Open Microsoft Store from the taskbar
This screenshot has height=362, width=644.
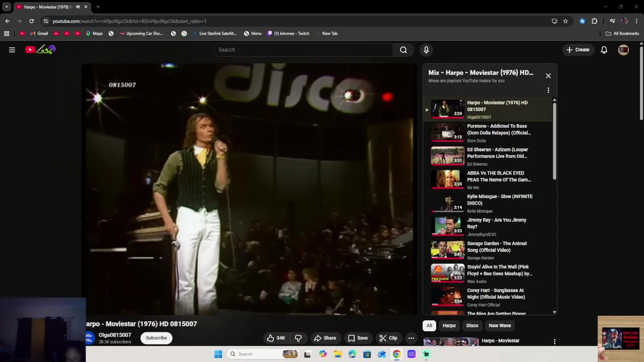367,354
